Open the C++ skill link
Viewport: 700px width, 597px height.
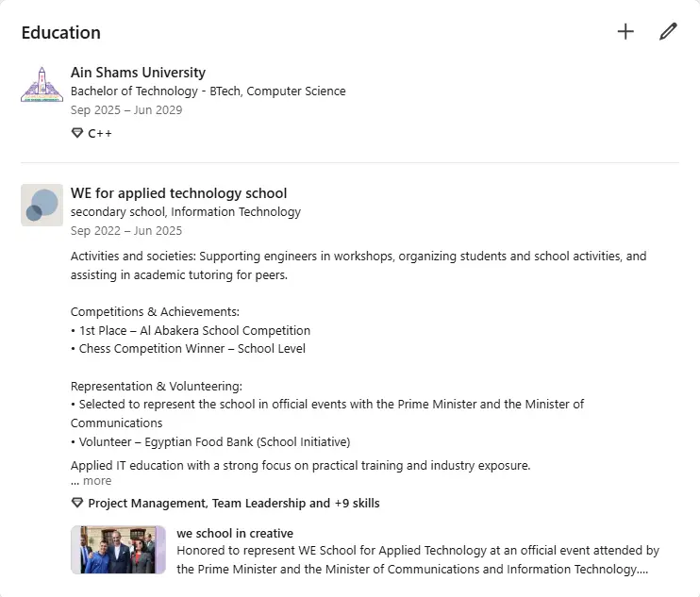click(100, 133)
